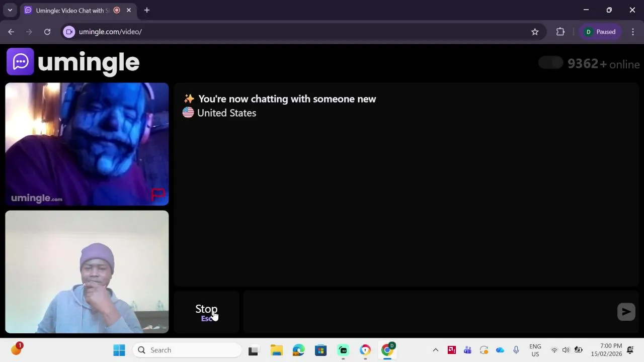Click the Stop chat button
Screen dimensions: 644x362
pos(206,312)
